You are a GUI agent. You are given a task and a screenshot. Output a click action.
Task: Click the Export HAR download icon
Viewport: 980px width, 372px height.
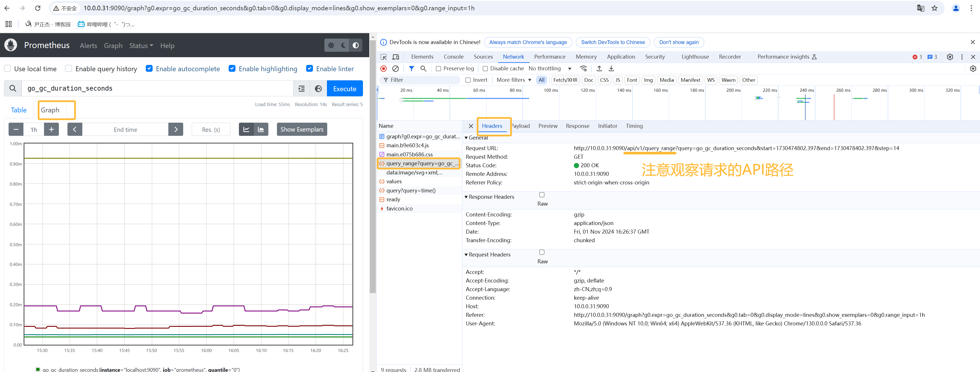point(611,69)
